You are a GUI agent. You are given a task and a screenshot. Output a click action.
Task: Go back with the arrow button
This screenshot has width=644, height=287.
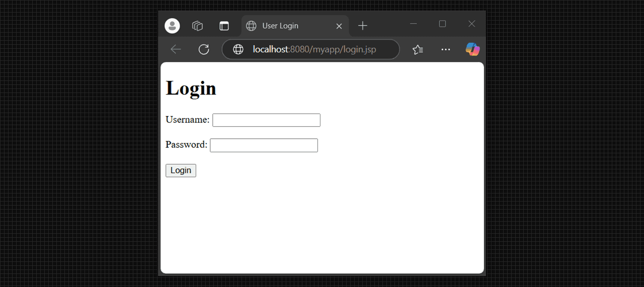tap(176, 49)
